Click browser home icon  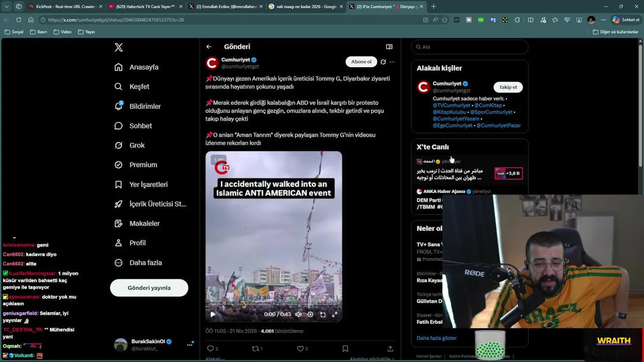click(x=31, y=20)
